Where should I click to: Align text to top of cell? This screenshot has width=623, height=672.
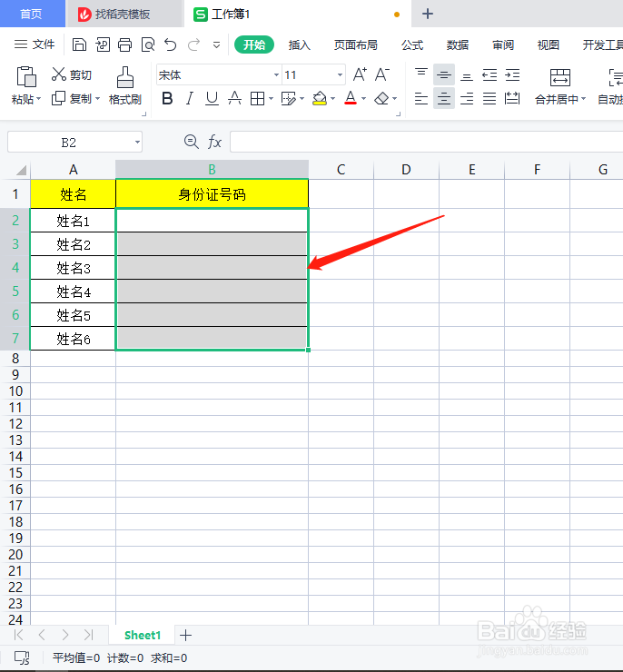pos(421,74)
